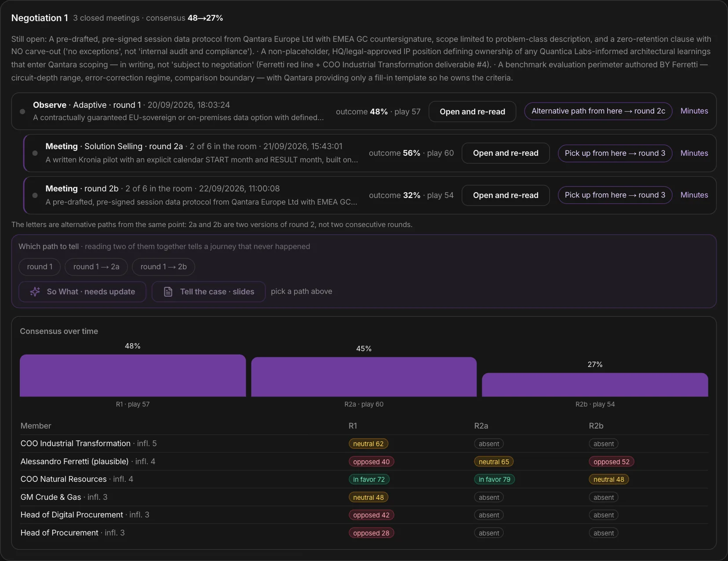The height and width of the screenshot is (561, 728).
Task: Click the status dot beside Observe round 1
Action: click(22, 111)
